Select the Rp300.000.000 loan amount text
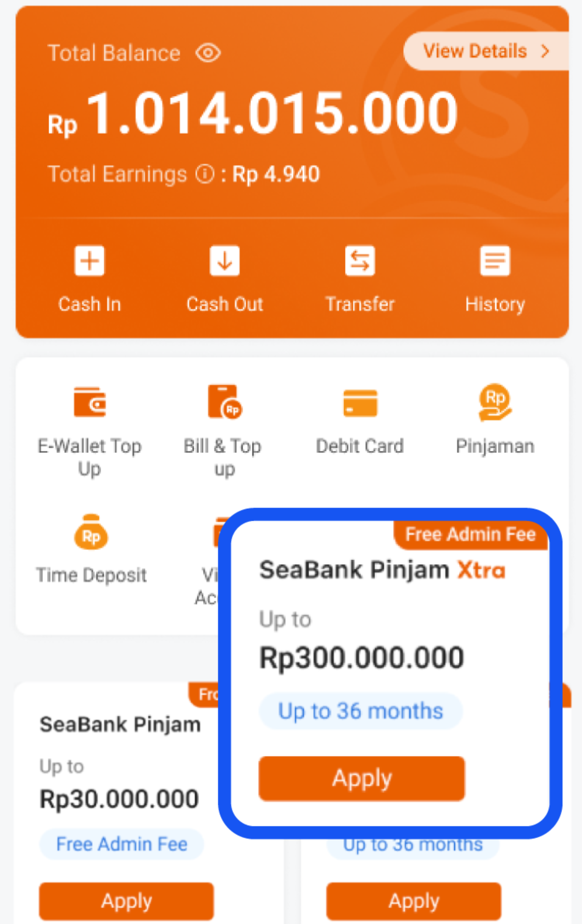This screenshot has height=924, width=582. click(x=362, y=658)
